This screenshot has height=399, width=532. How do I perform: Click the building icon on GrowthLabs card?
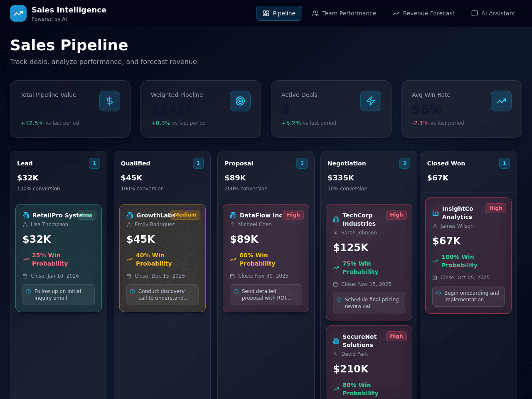tap(130, 215)
